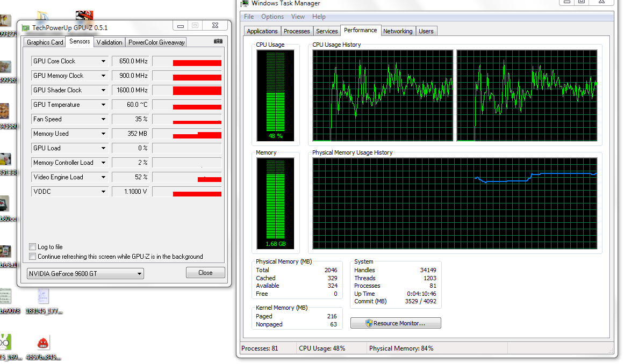This screenshot has width=624, height=364.
Task: Click the Handles 34149 value
Action: tap(428, 270)
